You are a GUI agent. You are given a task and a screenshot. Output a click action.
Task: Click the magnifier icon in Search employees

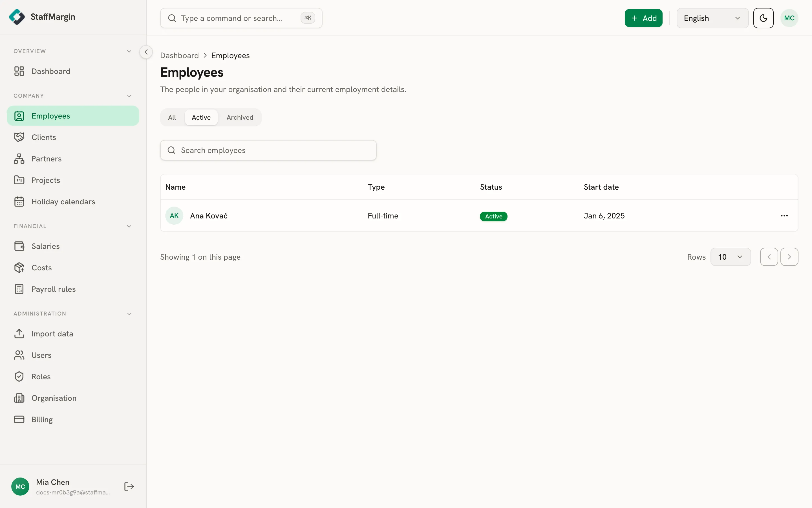(x=171, y=150)
